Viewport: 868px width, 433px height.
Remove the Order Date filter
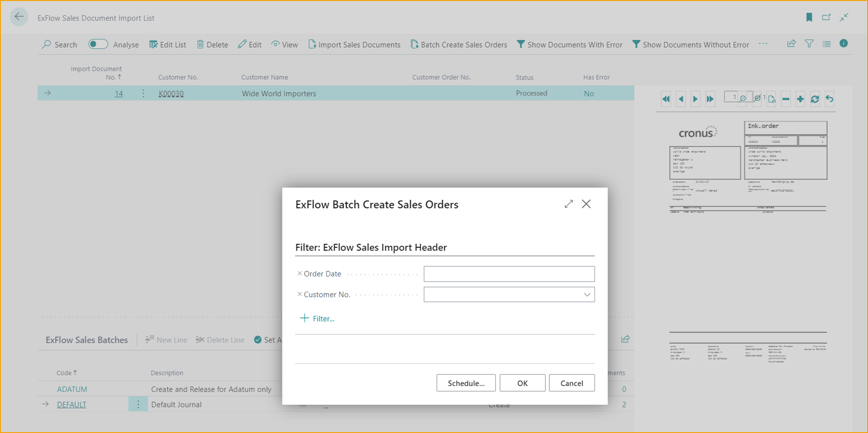(x=299, y=273)
